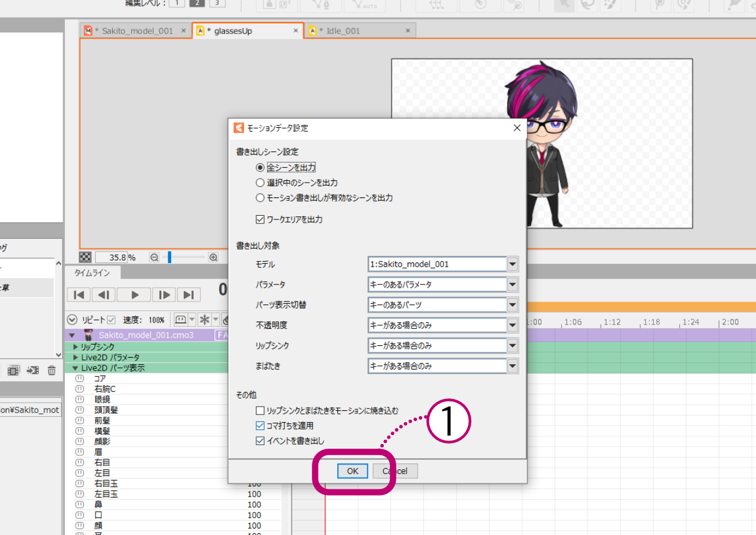Expand the Live2D パラメータ track group
This screenshot has height=535, width=756.
click(76, 358)
